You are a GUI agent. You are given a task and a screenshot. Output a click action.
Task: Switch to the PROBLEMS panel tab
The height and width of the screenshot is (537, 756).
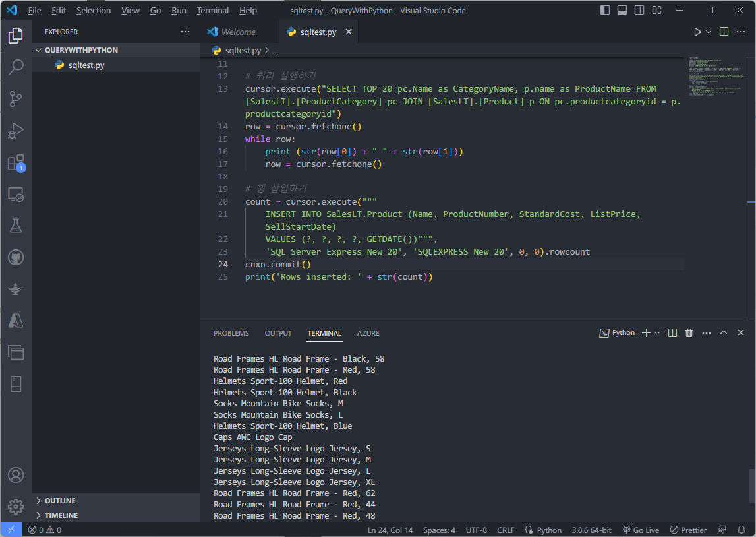click(231, 333)
